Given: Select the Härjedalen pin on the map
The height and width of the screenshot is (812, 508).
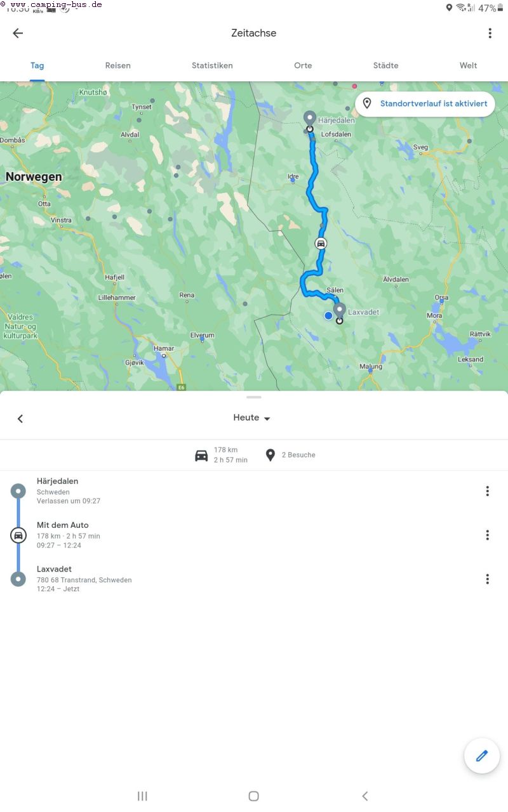Looking at the screenshot, I should [309, 119].
